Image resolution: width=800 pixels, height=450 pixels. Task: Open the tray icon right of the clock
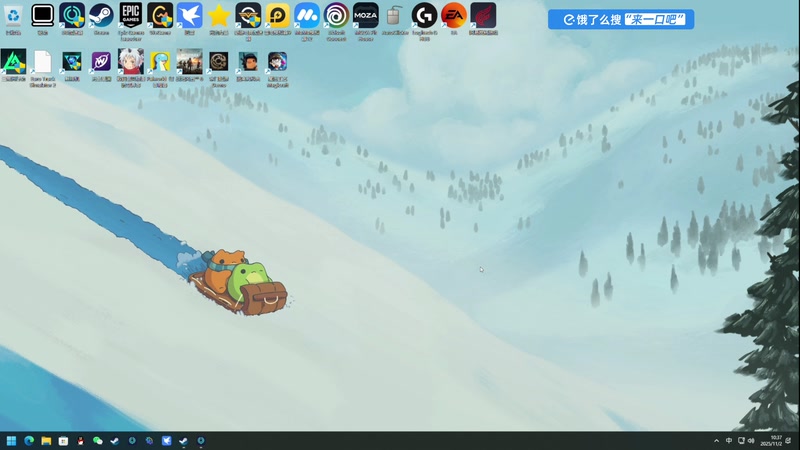tap(789, 441)
